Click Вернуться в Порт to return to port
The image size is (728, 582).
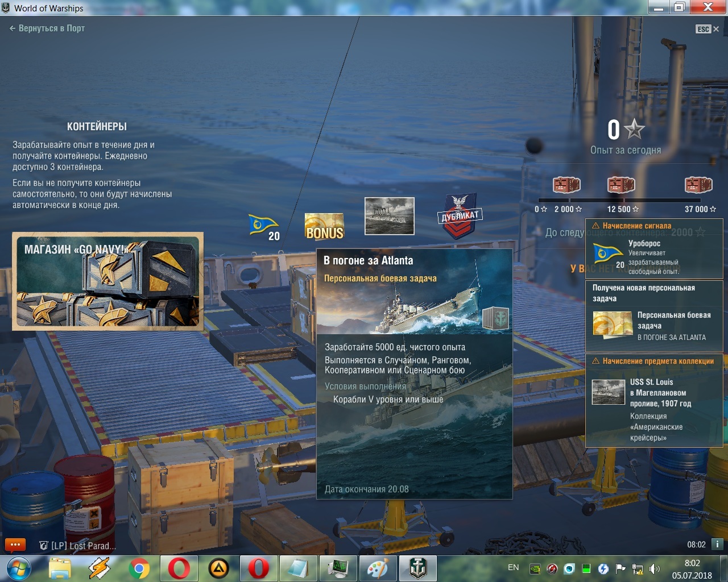coord(47,28)
